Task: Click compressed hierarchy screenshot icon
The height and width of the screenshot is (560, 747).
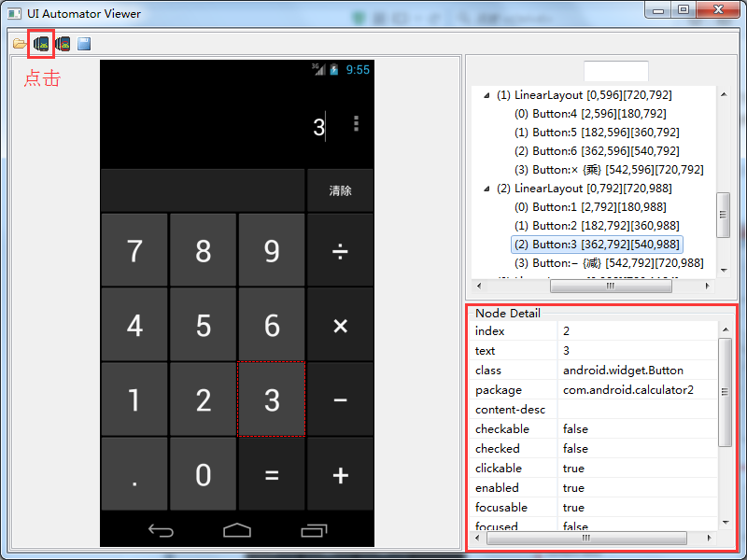Action: (x=63, y=44)
